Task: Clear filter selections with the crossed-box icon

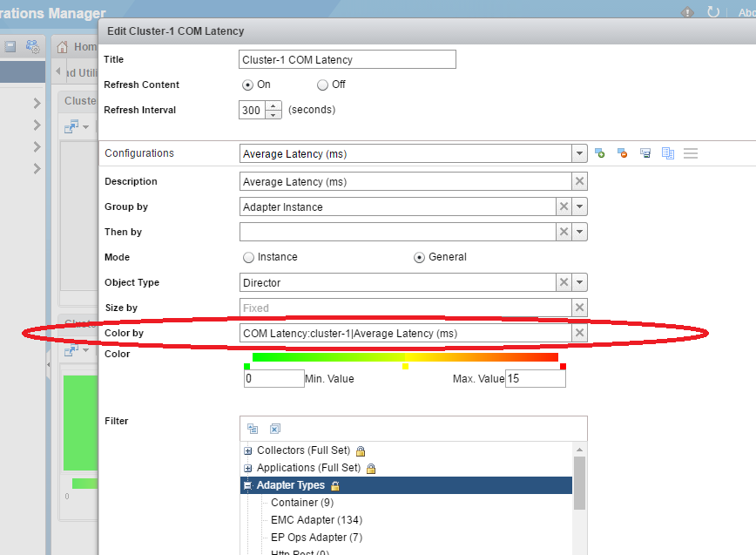Action: [275, 429]
